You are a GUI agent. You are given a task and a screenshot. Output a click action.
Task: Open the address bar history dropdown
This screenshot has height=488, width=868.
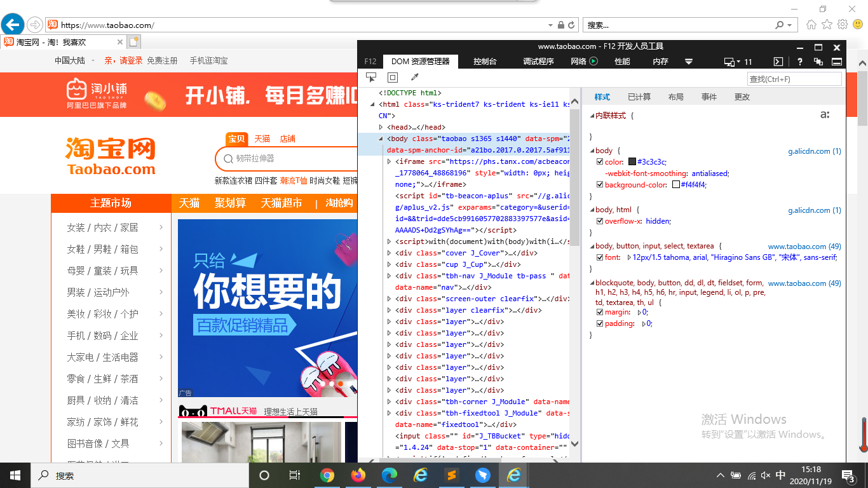coord(550,25)
